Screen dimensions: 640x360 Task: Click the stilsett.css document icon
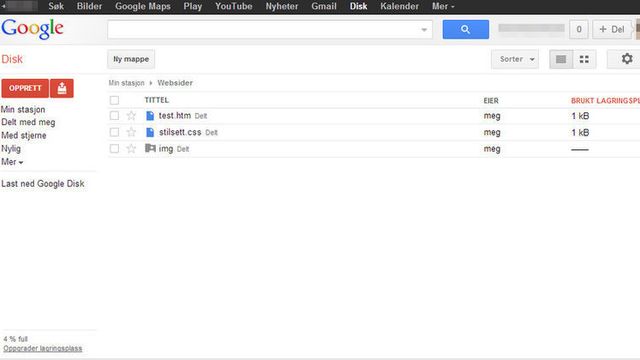click(150, 132)
